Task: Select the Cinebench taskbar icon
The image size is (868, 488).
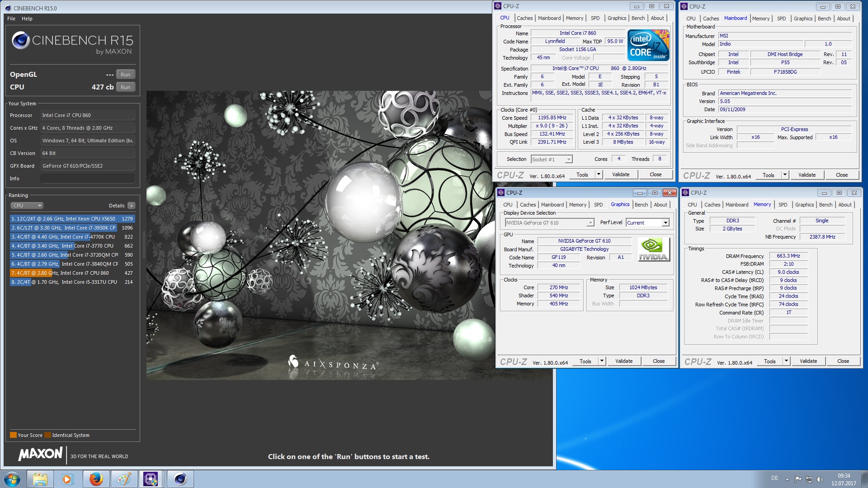Action: point(180,479)
